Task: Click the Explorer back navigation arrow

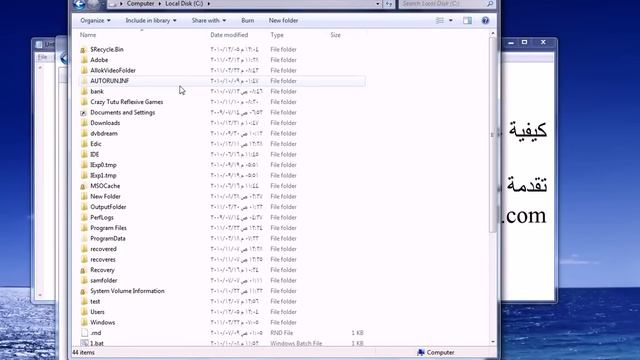Action: point(80,4)
